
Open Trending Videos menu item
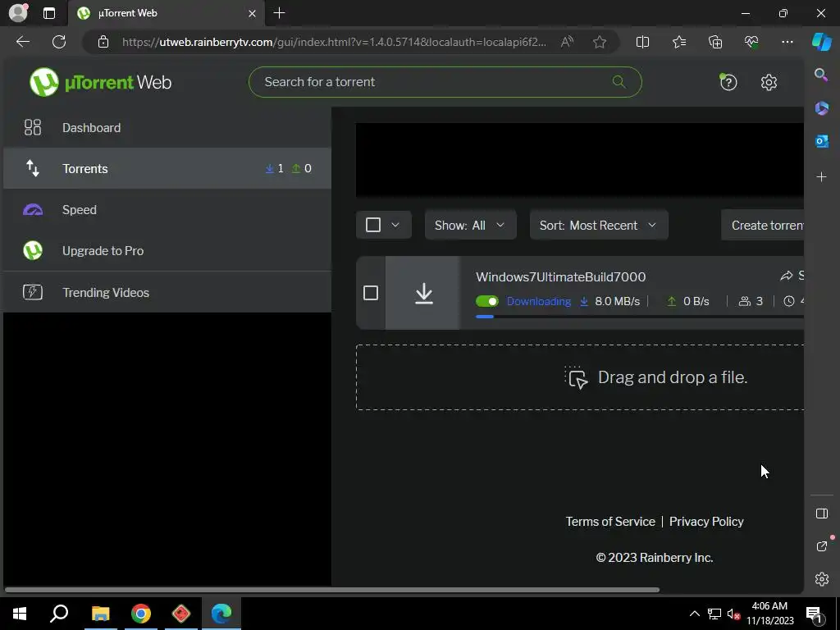tap(167, 292)
